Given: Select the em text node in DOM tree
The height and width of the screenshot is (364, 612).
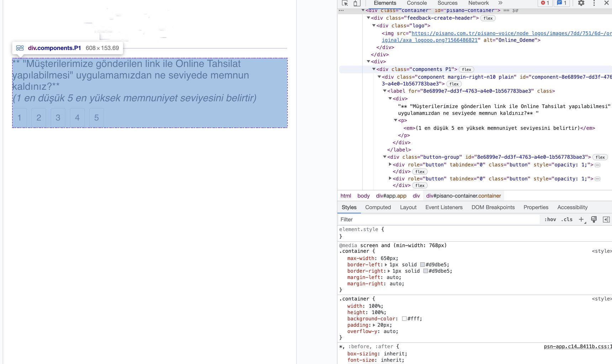Looking at the screenshot, I should point(499,128).
